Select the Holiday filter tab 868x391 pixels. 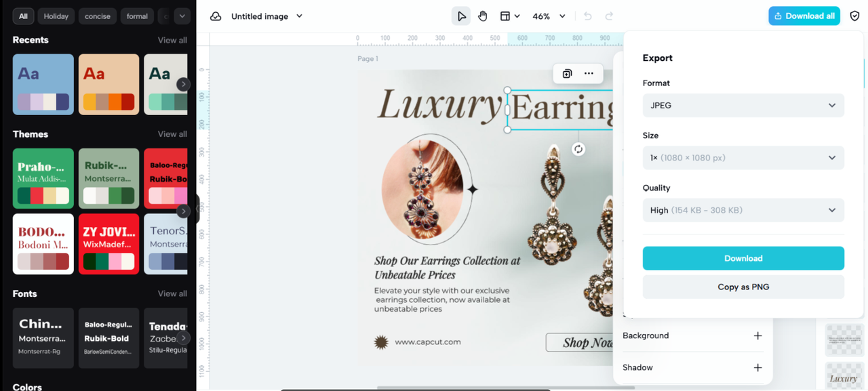point(56,16)
